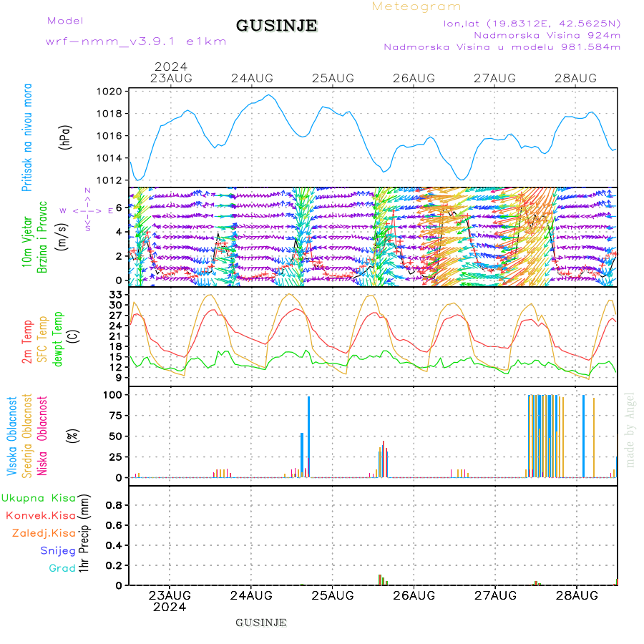Click the pressure peak on 24AUG
The image size is (644, 644).
(x=268, y=95)
